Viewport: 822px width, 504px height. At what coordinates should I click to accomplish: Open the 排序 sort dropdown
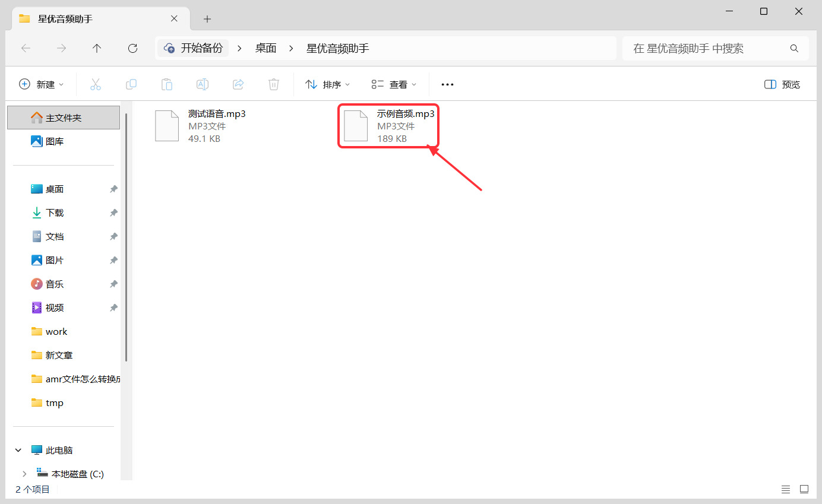[328, 84]
